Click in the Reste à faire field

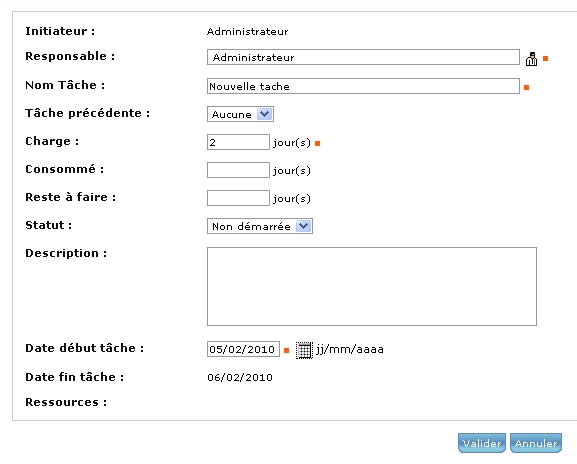(238, 198)
